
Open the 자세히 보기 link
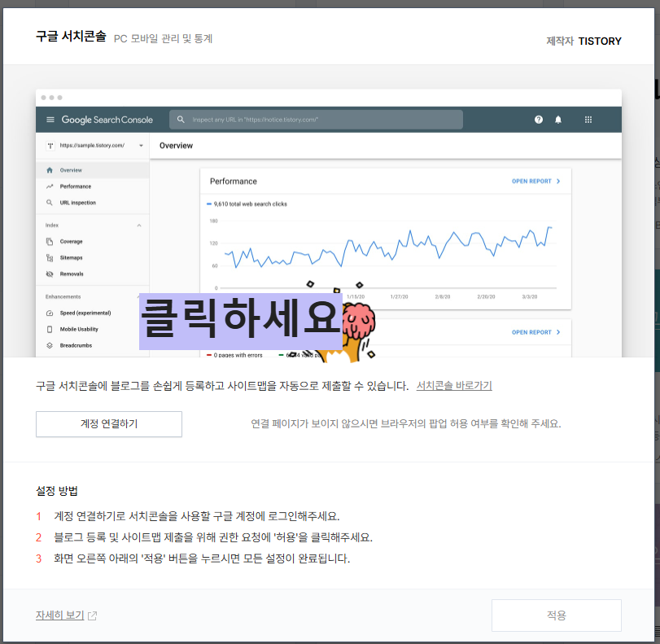[59, 615]
